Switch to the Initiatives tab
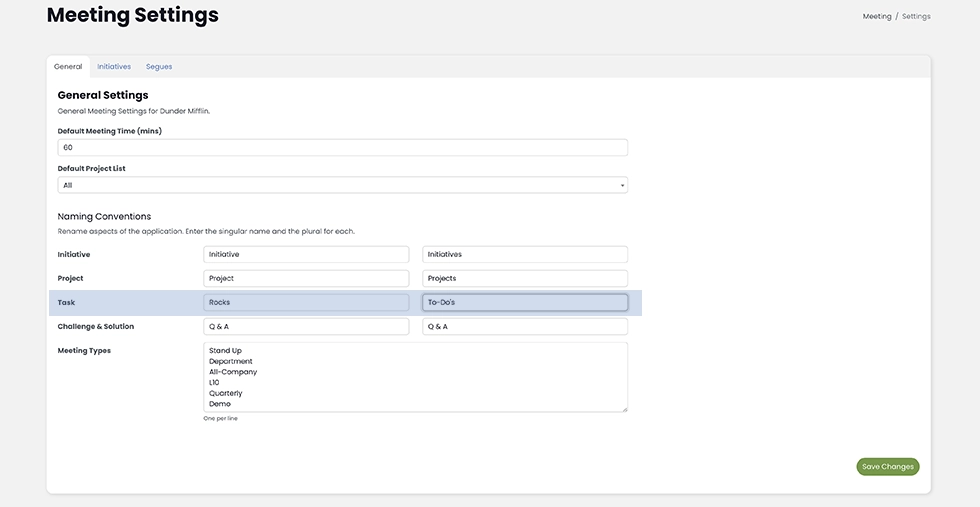Viewport: 980px width, 507px height. 114,67
